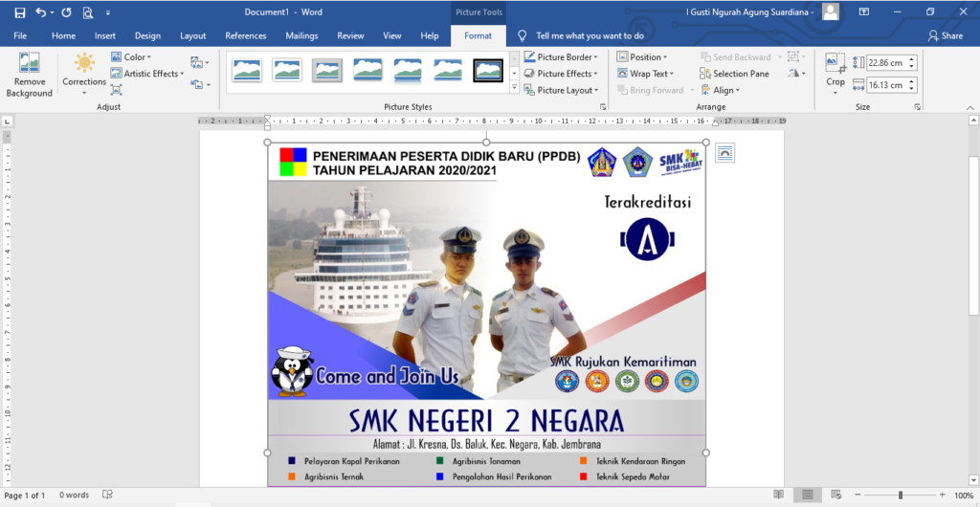Open the File tab

[20, 35]
